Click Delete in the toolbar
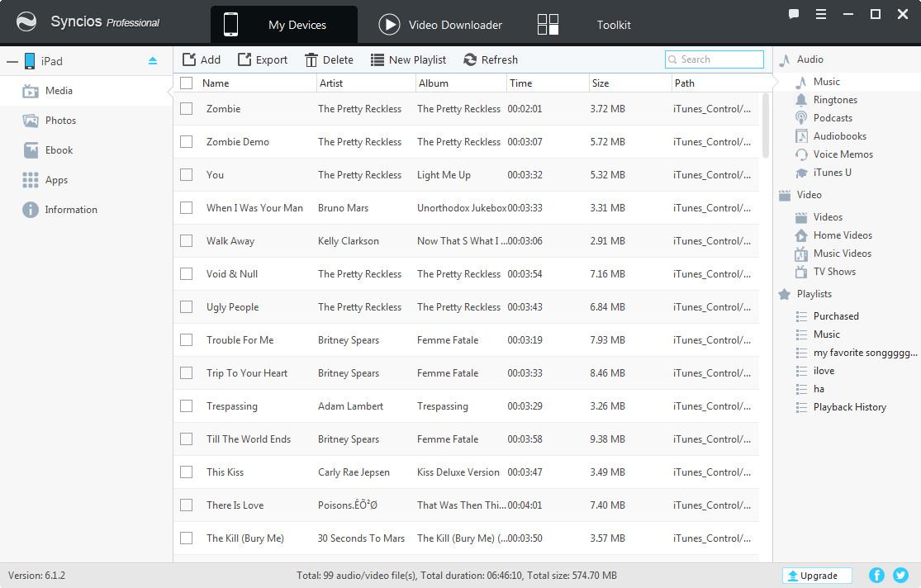 point(329,60)
